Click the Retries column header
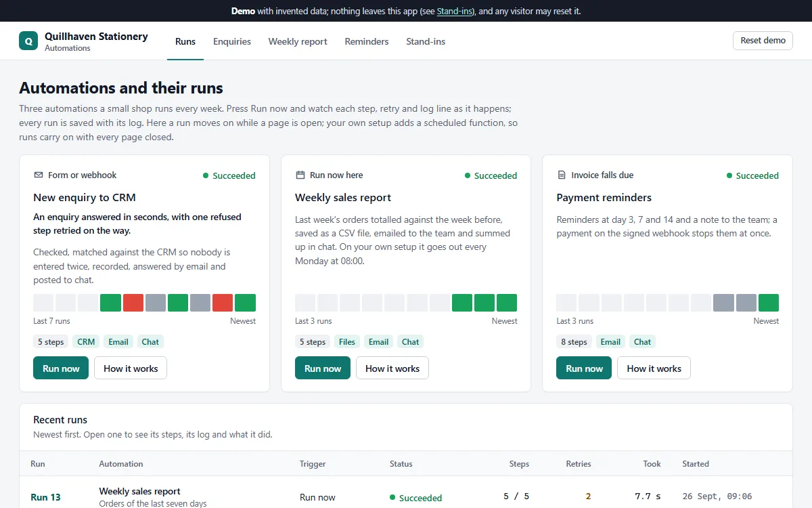Screen dimensions: 812x508 tap(579, 464)
